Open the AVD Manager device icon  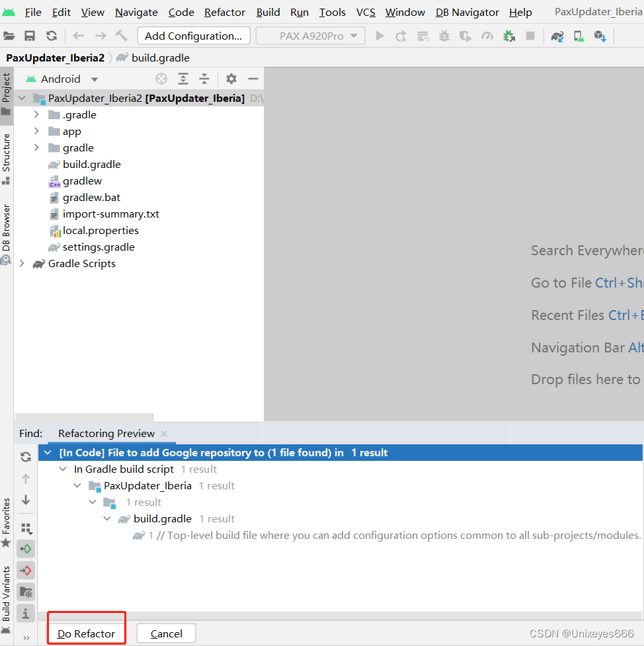[x=579, y=36]
